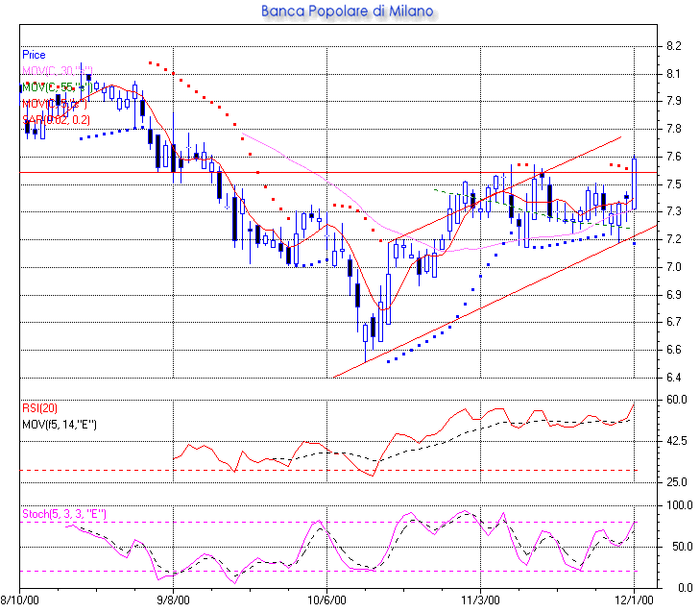Click the chart title Banca Popolare di Milano
700x612 pixels.
pyautogui.click(x=347, y=11)
